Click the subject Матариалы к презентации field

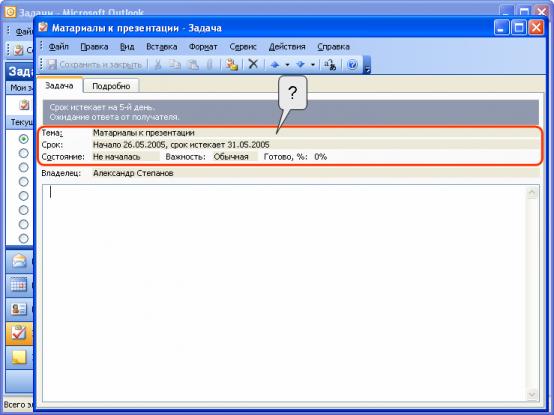(x=316, y=133)
